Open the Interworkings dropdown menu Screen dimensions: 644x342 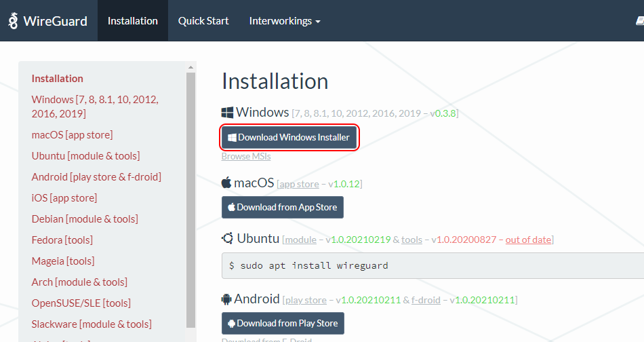click(x=285, y=21)
